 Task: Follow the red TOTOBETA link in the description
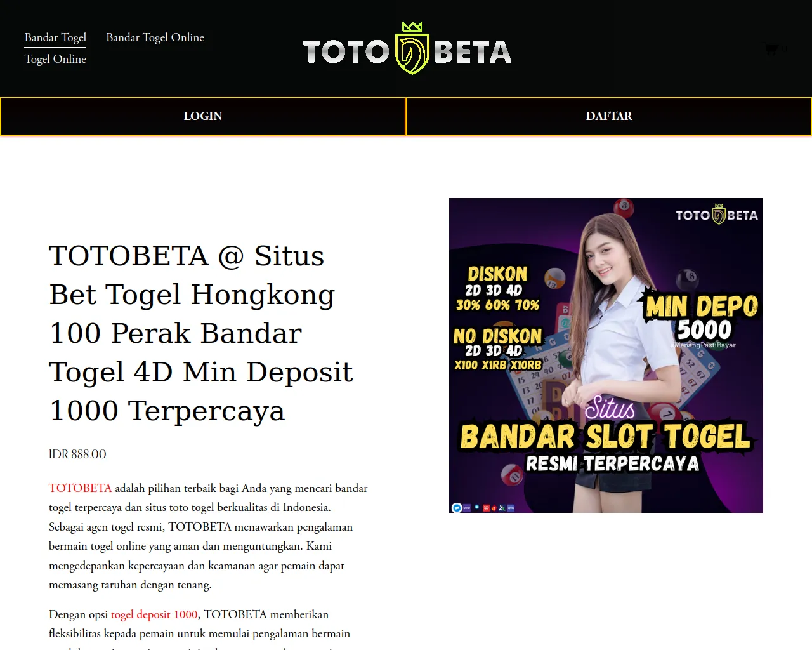[80, 488]
